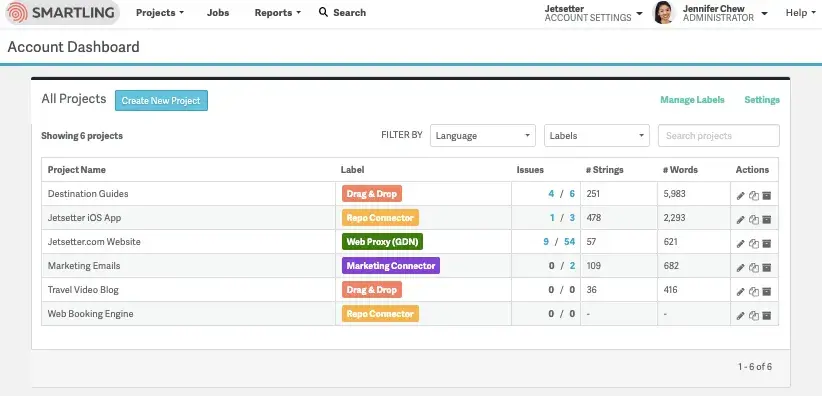Edit the Jetsetter.com Website project with pencil icon
The height and width of the screenshot is (396, 822).
click(x=740, y=244)
